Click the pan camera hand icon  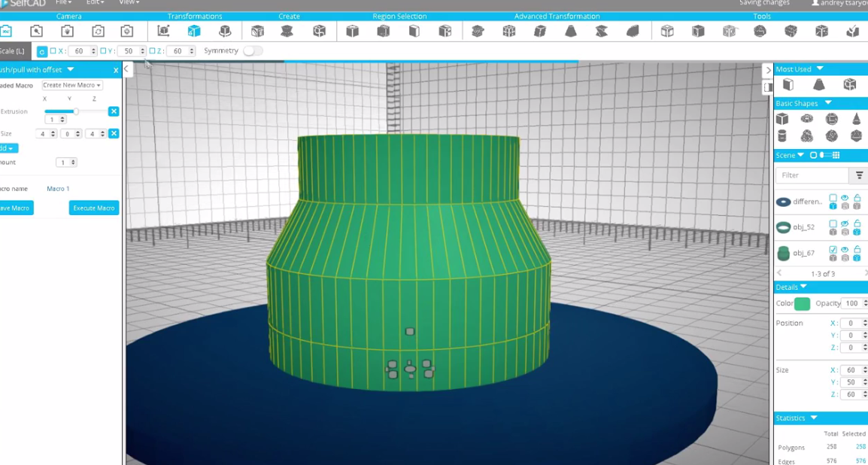[x=67, y=31]
